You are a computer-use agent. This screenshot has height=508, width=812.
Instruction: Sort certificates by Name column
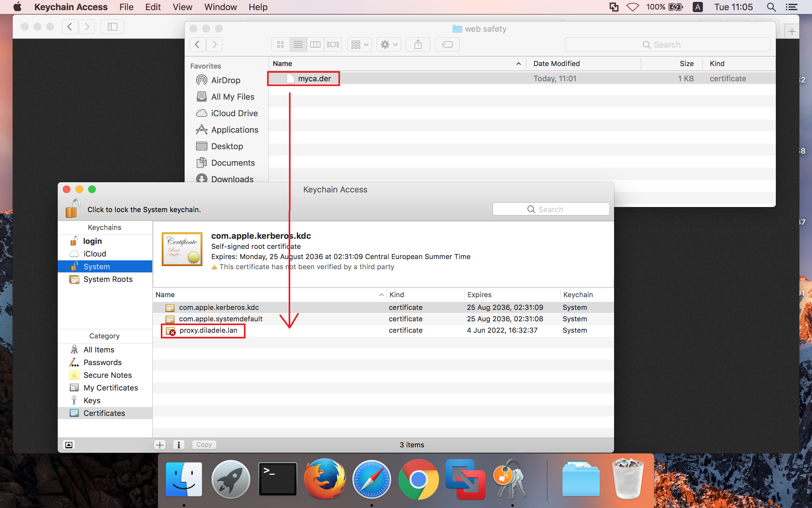click(x=269, y=295)
